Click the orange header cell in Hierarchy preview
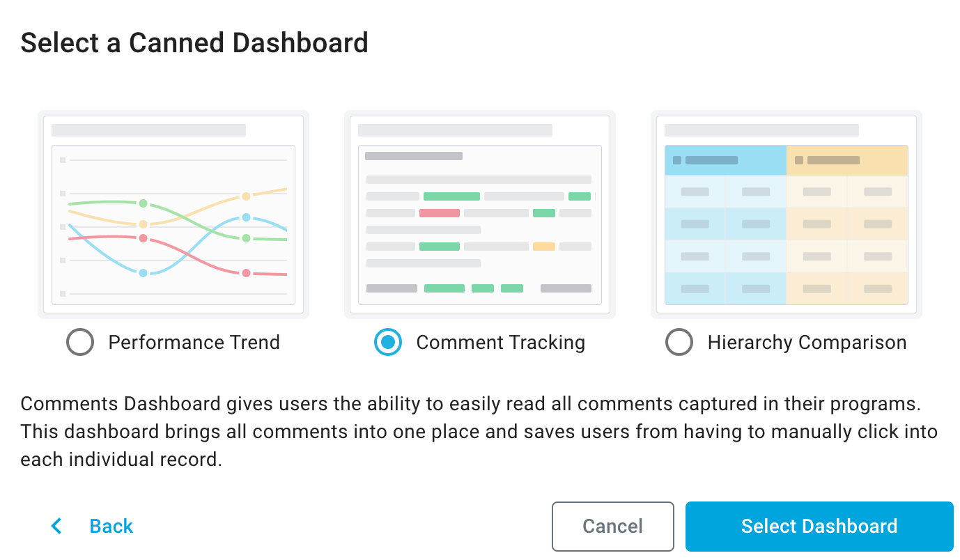Screen dimensions: 960x560 point(847,160)
